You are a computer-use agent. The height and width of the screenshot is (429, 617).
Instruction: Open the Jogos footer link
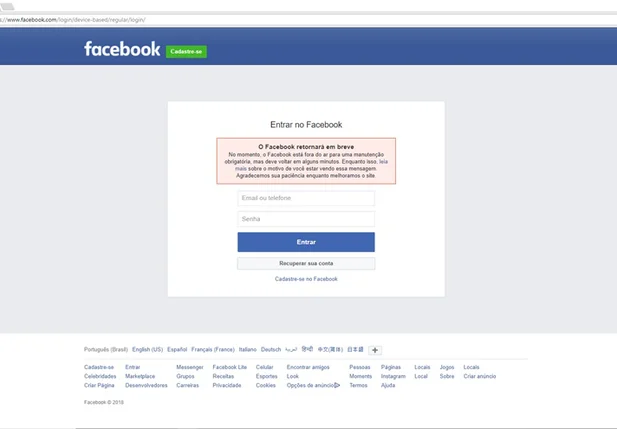click(x=447, y=367)
